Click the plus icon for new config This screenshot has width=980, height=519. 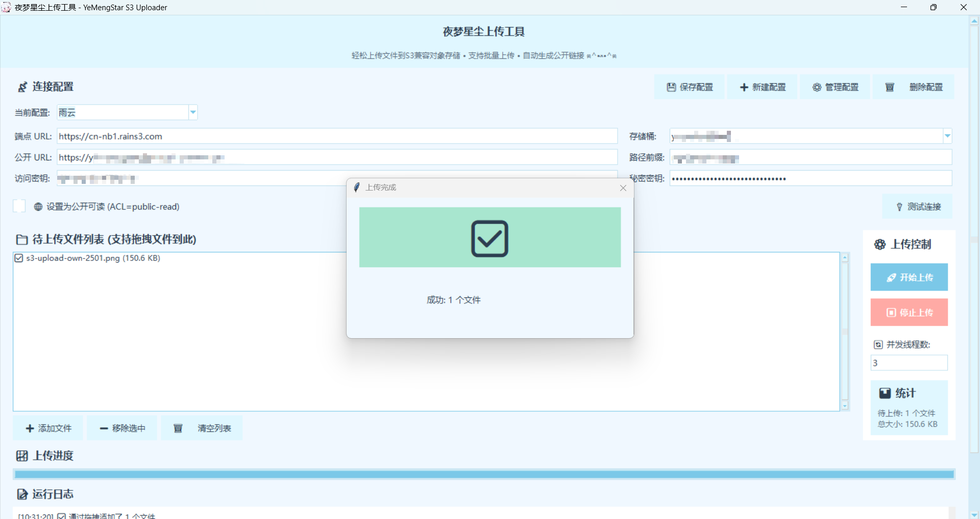pos(744,87)
